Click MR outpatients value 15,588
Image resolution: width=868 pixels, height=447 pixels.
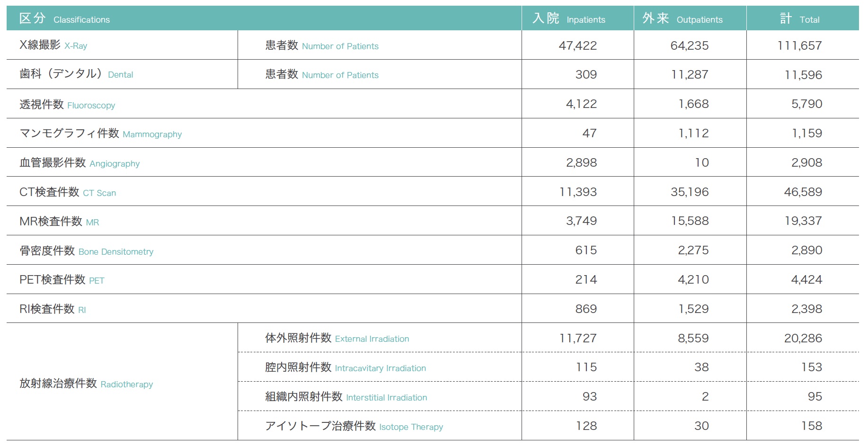(x=690, y=221)
